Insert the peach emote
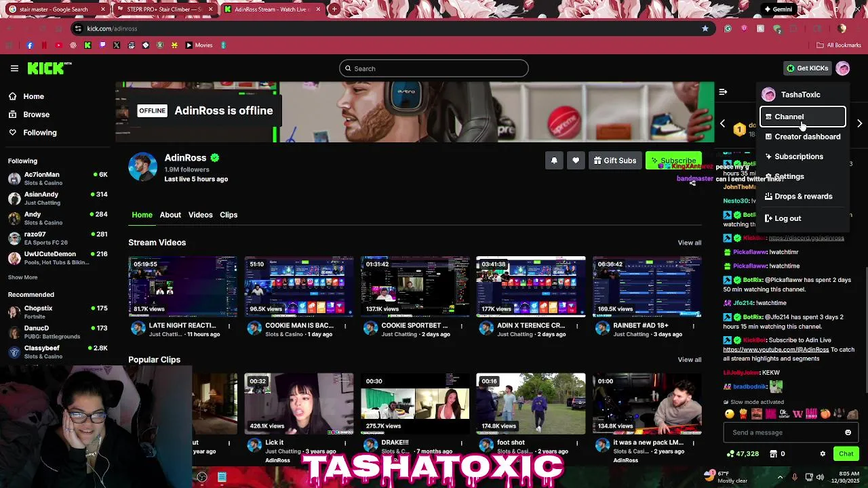Screen dimensions: 868x488 tap(825, 414)
